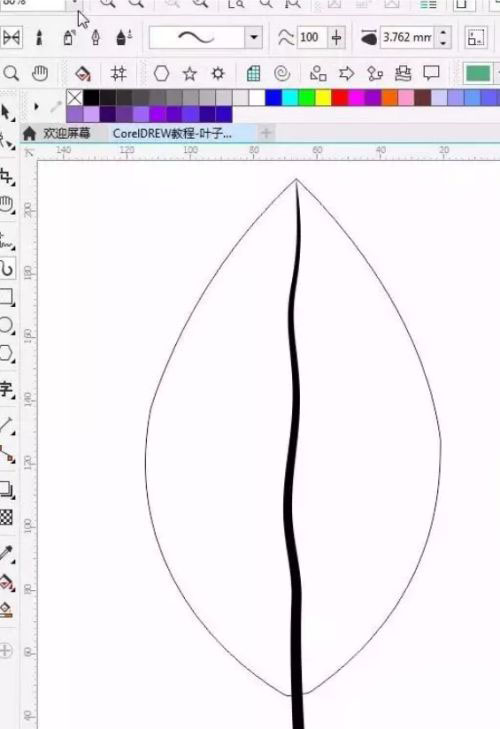The width and height of the screenshot is (500, 729).
Task: Select the Smart Drawing hash tool
Action: 119,73
